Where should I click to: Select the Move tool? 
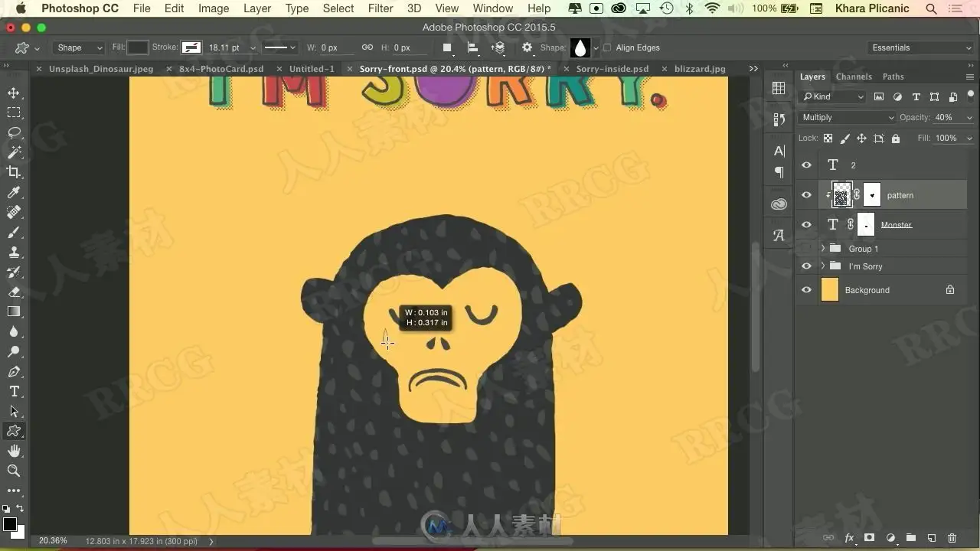pos(14,93)
